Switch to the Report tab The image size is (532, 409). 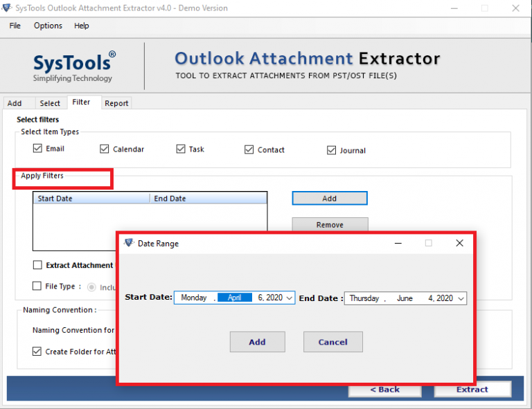(x=116, y=103)
